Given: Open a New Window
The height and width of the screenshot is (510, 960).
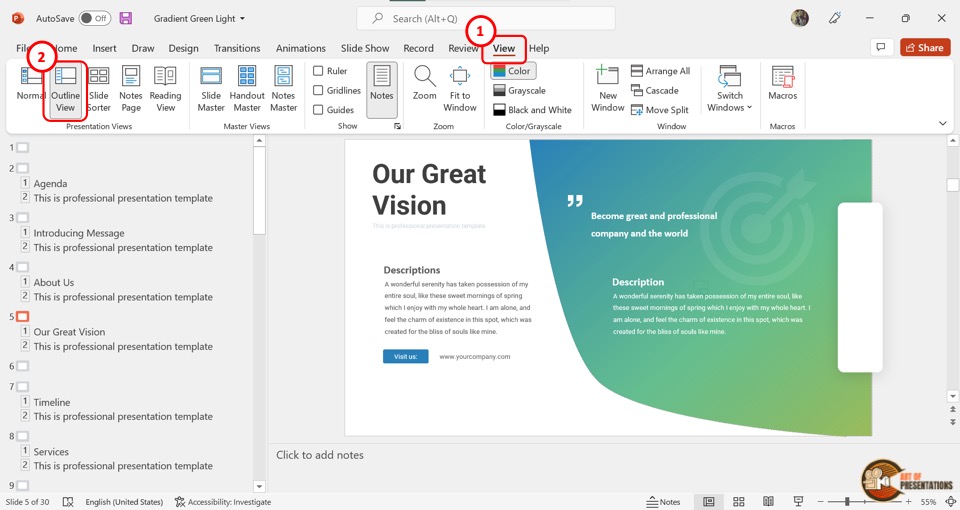Looking at the screenshot, I should (607, 89).
